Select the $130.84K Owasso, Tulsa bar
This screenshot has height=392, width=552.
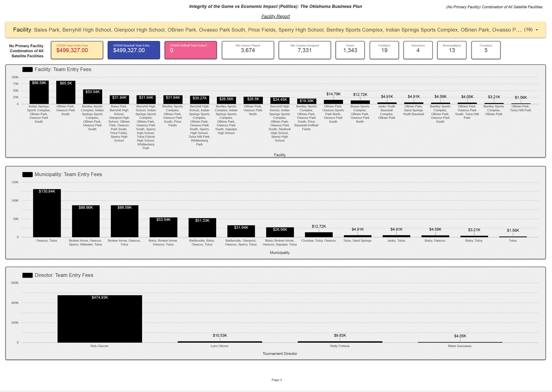click(x=47, y=213)
